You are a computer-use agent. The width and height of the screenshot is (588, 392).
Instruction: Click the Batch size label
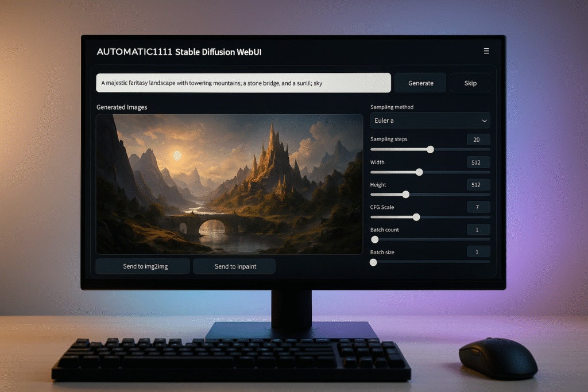pos(382,252)
